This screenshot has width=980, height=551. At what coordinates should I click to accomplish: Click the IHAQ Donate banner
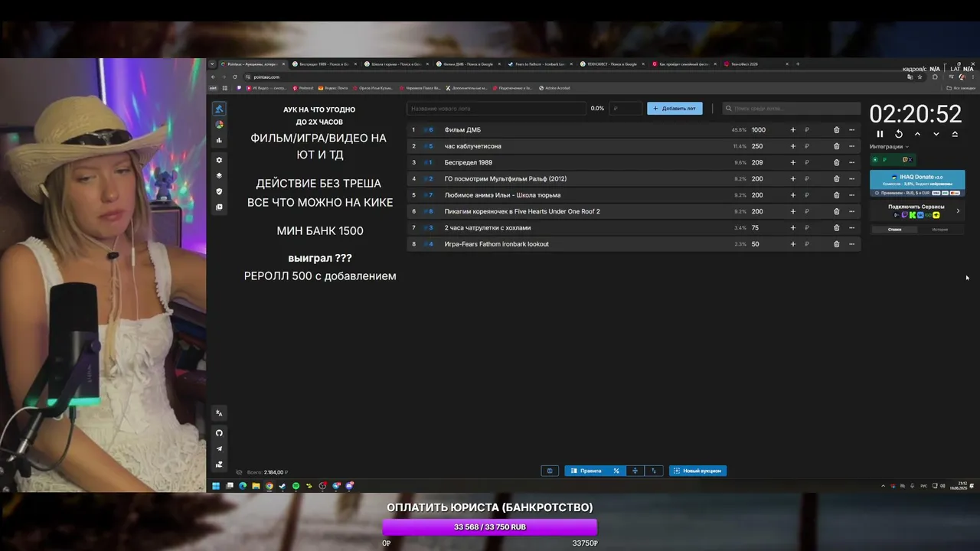tap(917, 183)
